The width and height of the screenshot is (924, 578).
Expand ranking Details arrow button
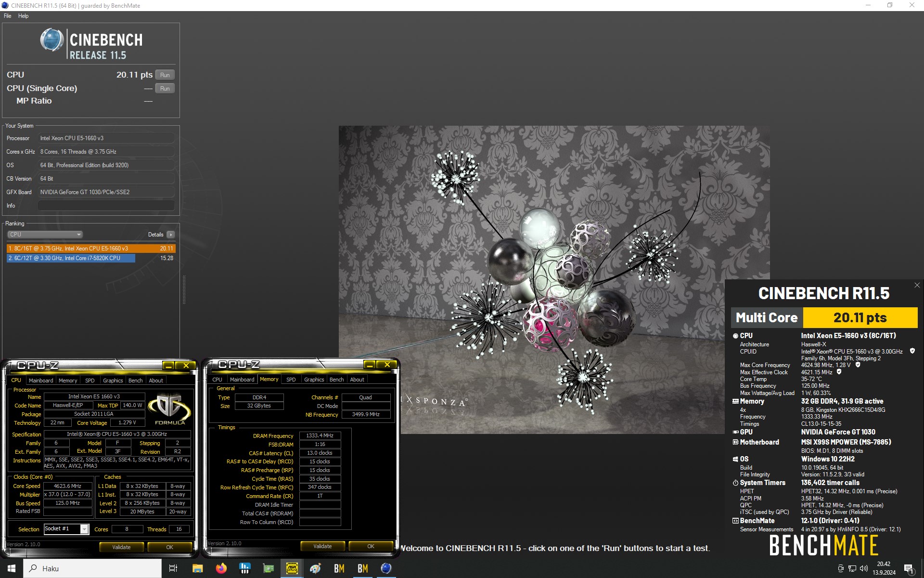coord(171,235)
